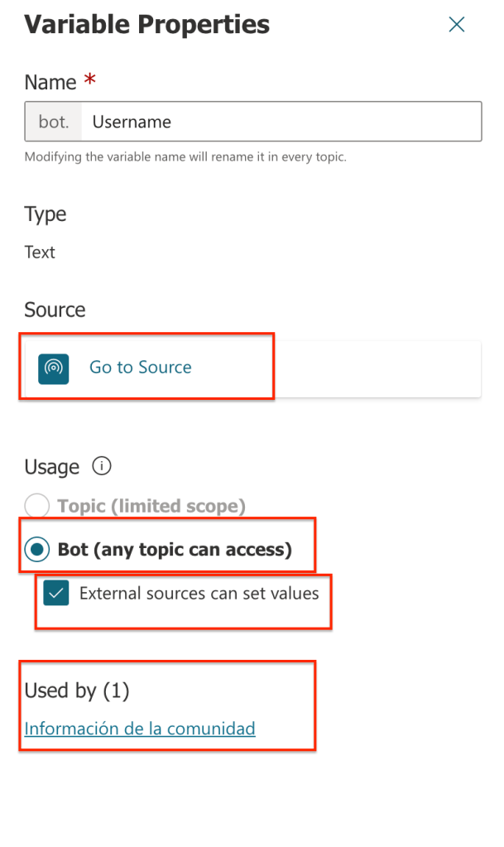Click the 'bot.' prefix in Name field
The width and height of the screenshot is (504, 847).
coord(54,122)
